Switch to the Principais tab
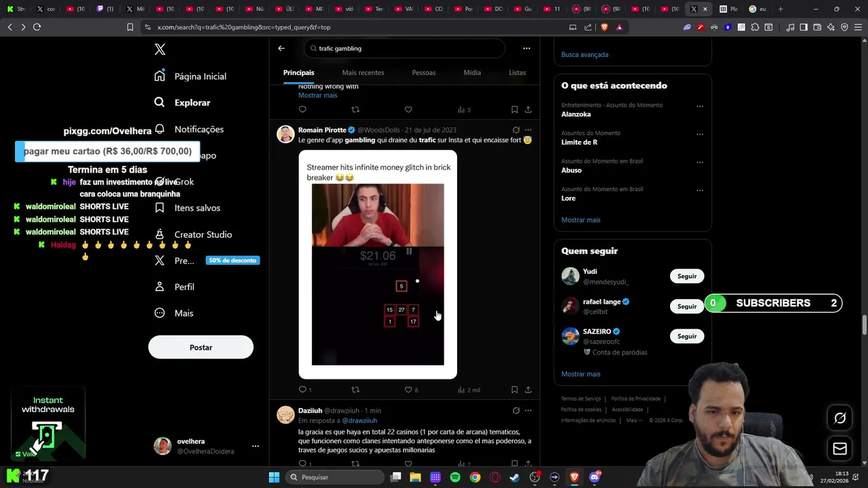868x488 pixels. coord(299,73)
